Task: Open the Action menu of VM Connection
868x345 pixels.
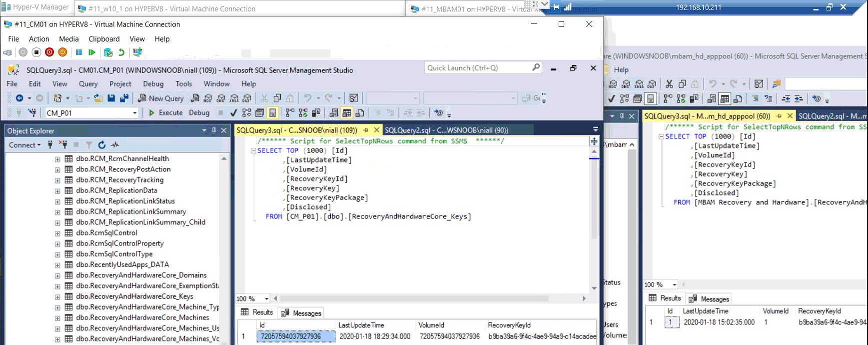Action: (39, 39)
